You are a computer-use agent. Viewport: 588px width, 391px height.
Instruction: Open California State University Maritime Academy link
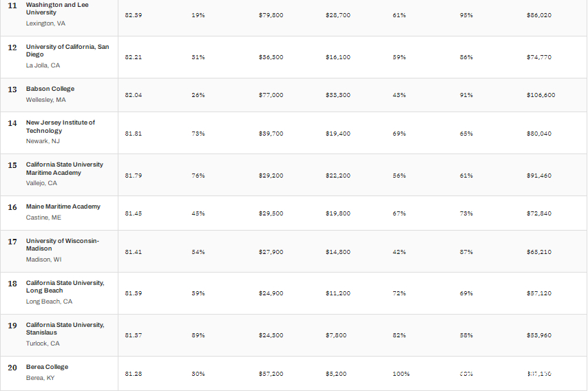[x=65, y=169]
